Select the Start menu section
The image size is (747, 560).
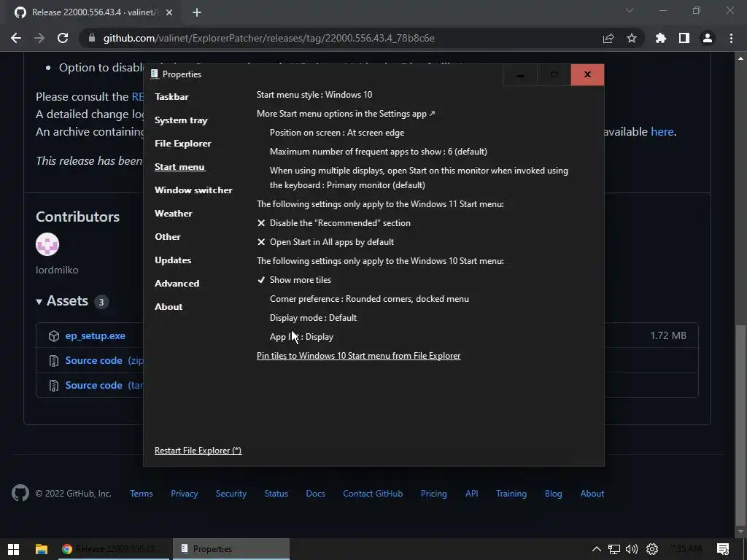[179, 167]
